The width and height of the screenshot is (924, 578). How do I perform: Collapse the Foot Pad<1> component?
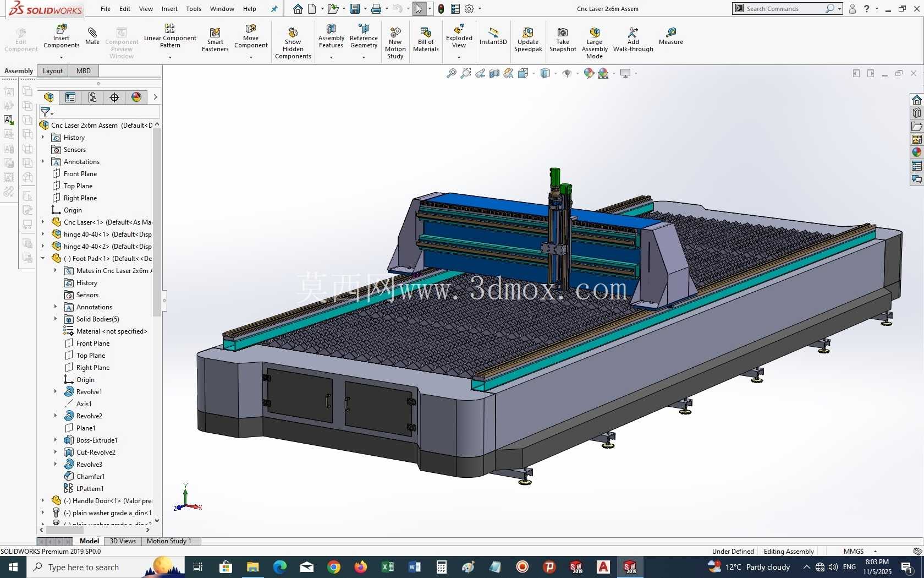pos(43,259)
